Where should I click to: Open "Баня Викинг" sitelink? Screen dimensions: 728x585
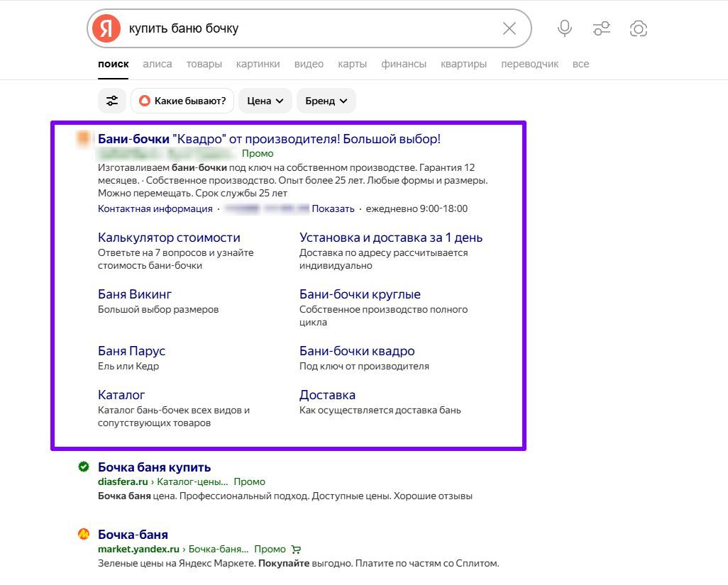[x=135, y=294]
